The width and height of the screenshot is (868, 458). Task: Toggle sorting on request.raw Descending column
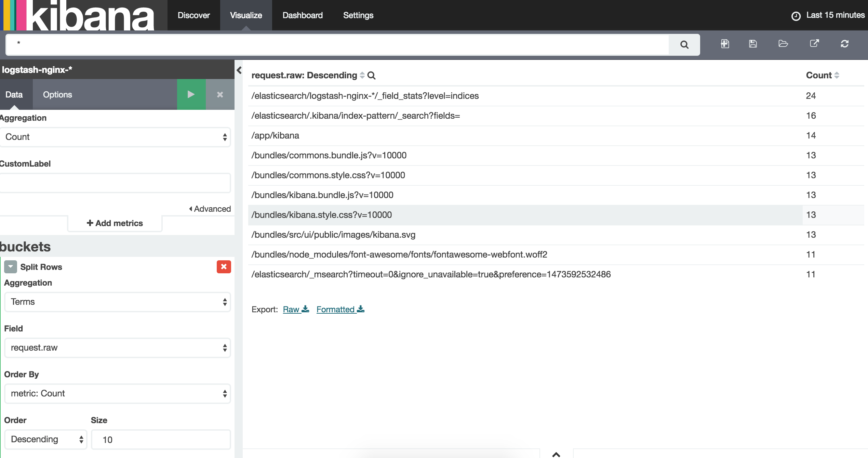click(361, 76)
